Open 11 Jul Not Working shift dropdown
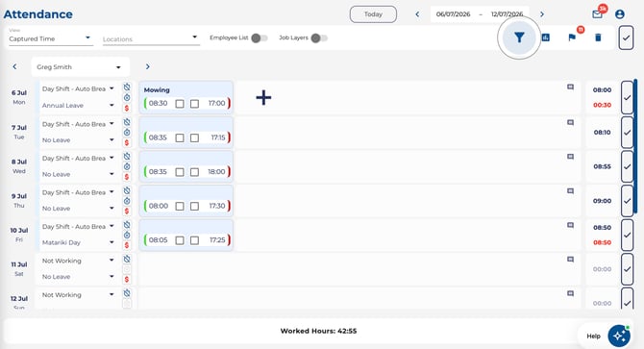 point(78,261)
